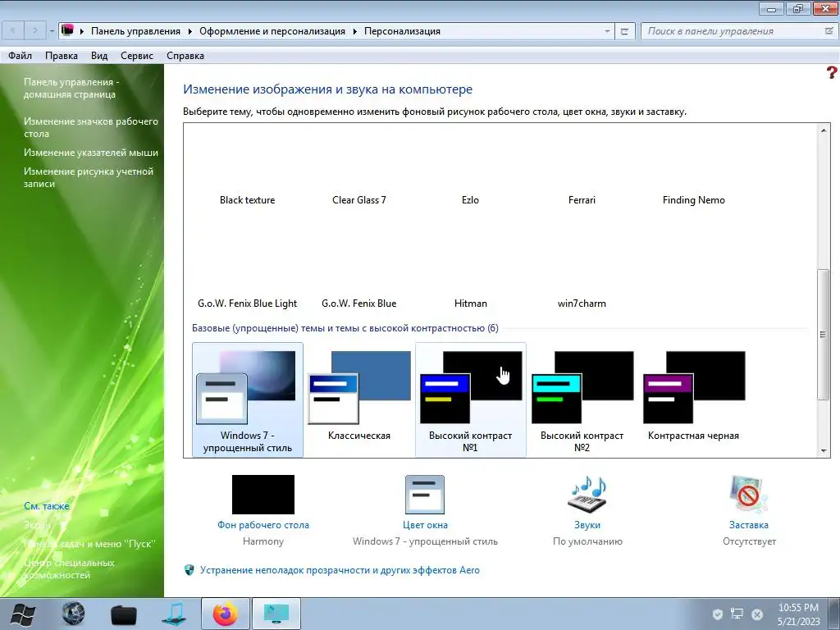Expand the arrow after Оформление и персонализация
Screen dimensions: 840x630
(354, 31)
